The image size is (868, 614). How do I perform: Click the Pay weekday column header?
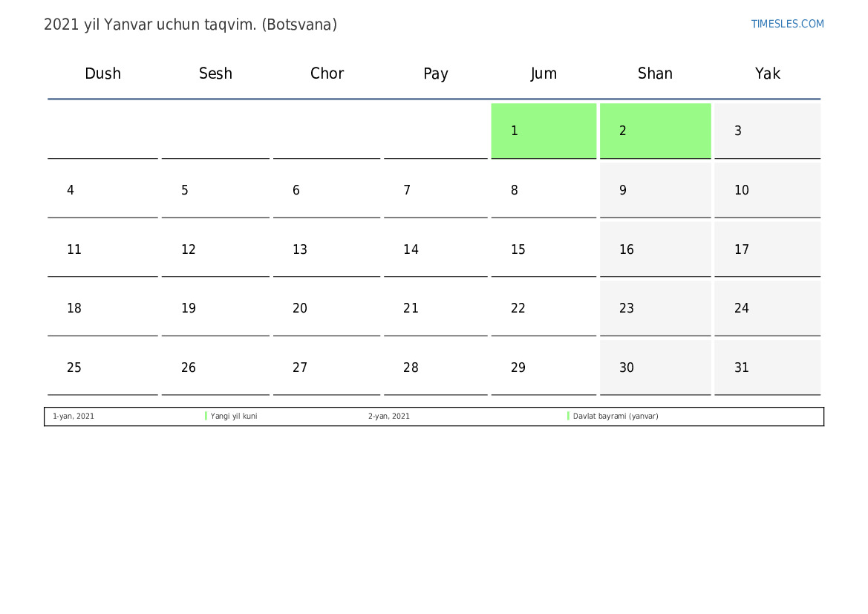(436, 74)
